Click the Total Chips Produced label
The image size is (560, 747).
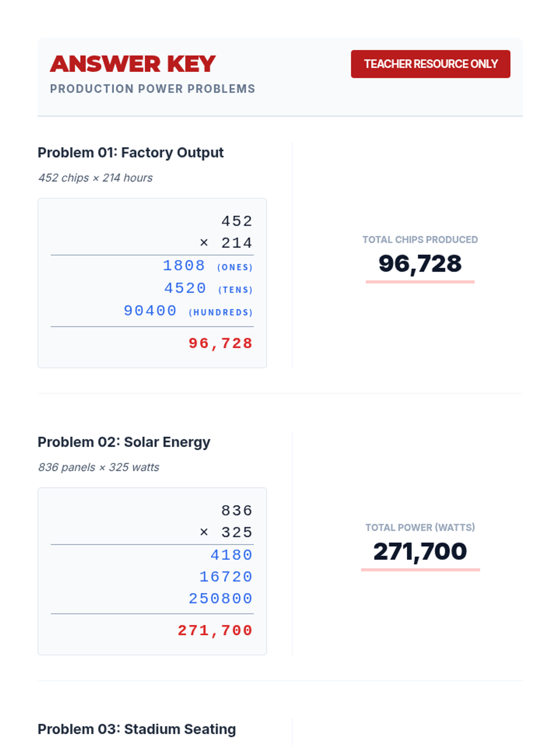point(420,240)
